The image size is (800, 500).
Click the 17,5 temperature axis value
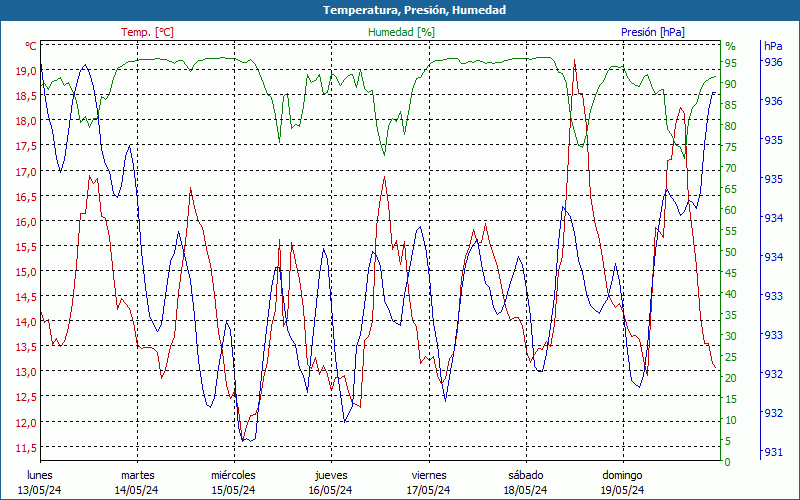coord(26,146)
